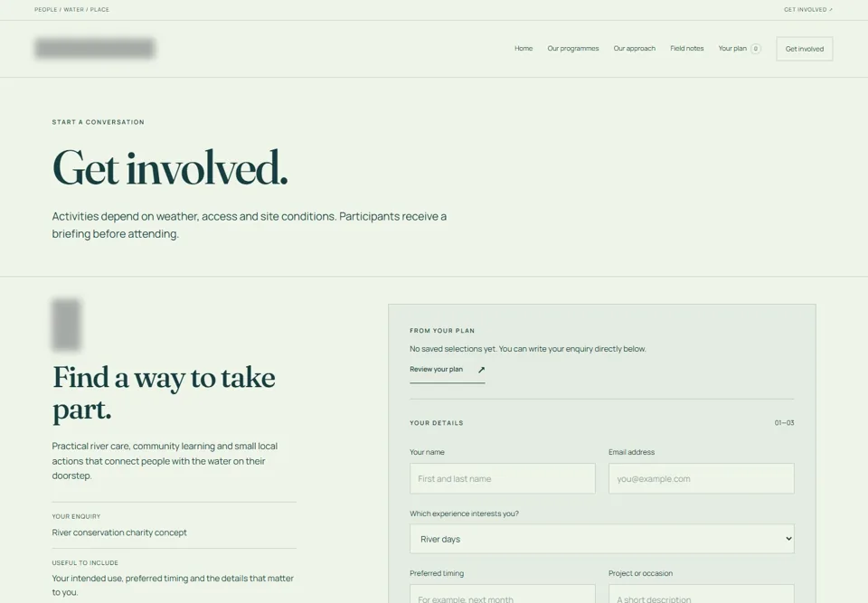This screenshot has height=603, width=868.
Task: Click the YOUR ENQUIRY label
Action: tap(76, 516)
